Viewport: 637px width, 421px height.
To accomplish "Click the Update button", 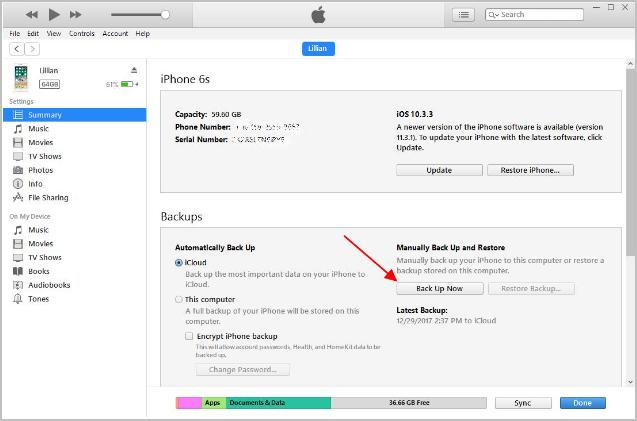I will click(439, 170).
